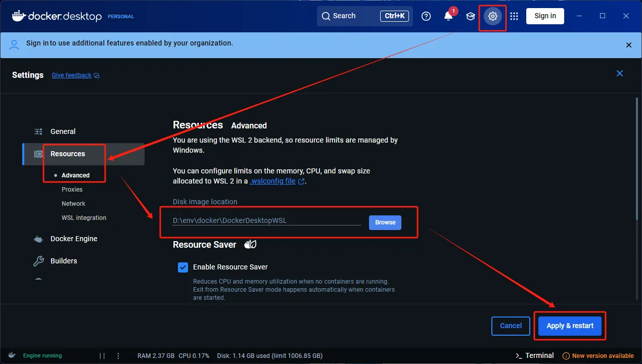642x364 pixels.
Task: Uncheck Enable Resource Saver checkbox
Action: tap(183, 267)
